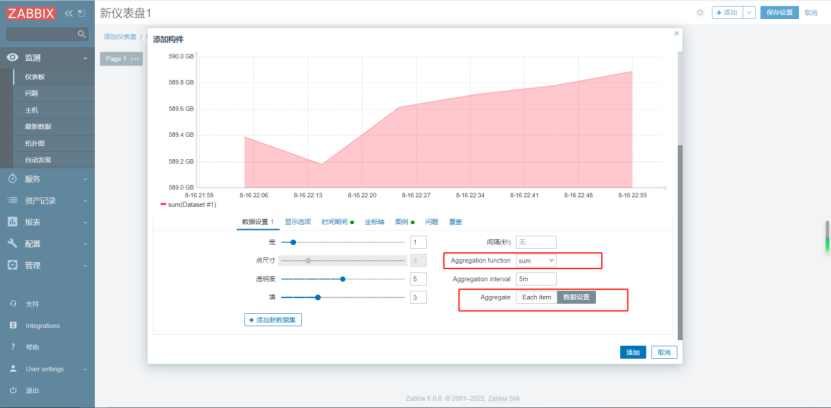Expand the 配置 menu section
This screenshot has width=831, height=408.
click(85, 244)
